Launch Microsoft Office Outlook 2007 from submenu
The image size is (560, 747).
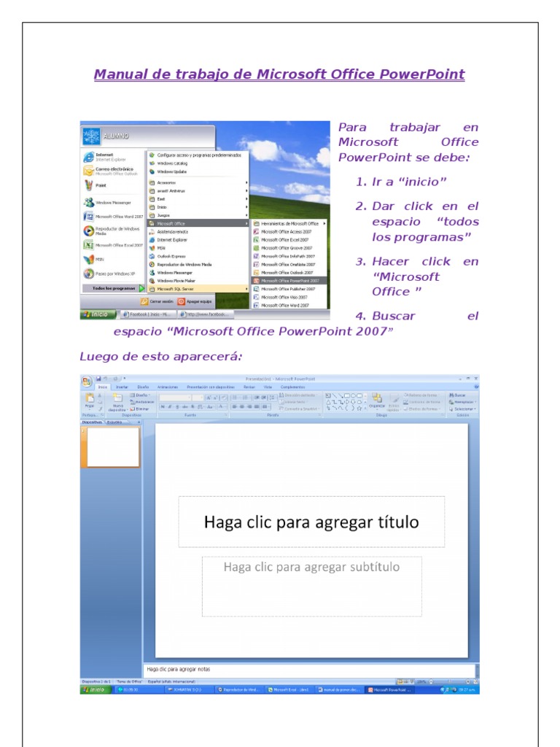click(289, 273)
